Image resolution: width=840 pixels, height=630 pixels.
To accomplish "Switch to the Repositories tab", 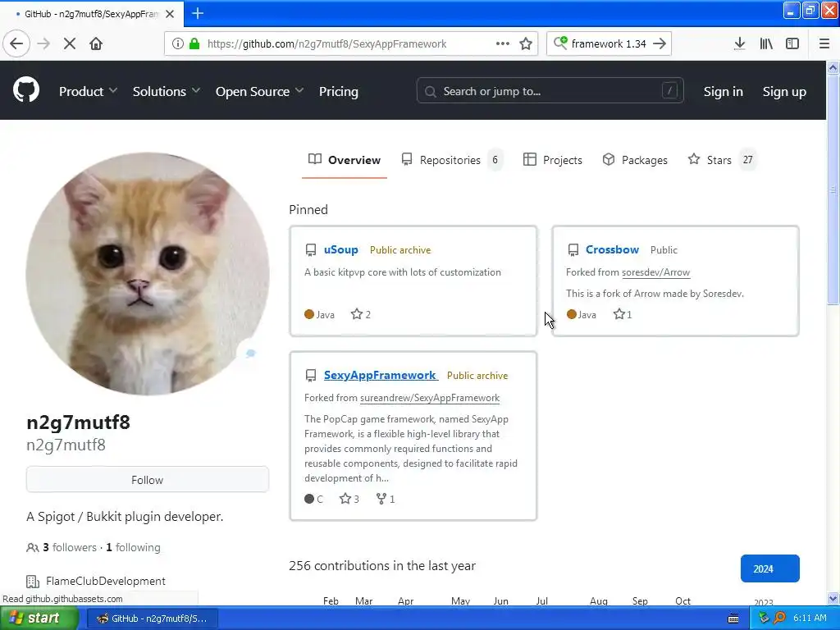I will [451, 160].
